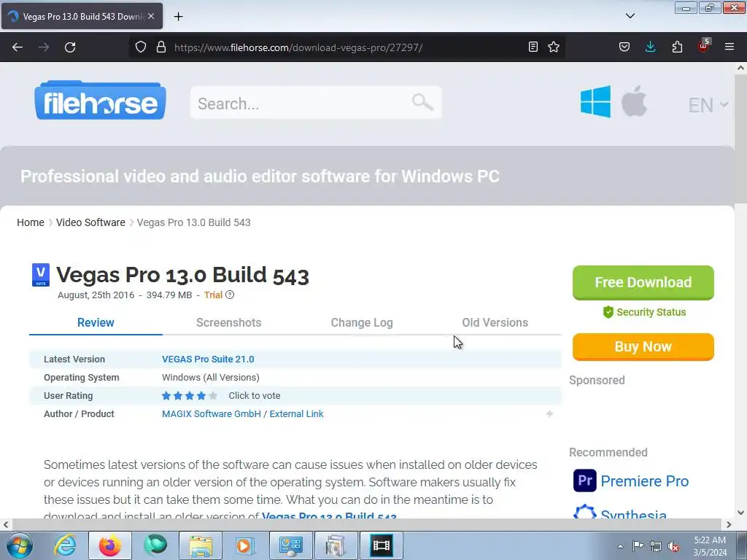
Task: Switch to the Screenshots tab
Action: [228, 322]
